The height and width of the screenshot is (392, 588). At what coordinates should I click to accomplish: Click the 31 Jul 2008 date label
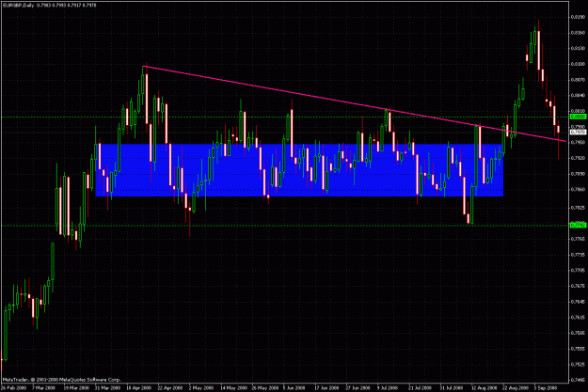point(452,388)
